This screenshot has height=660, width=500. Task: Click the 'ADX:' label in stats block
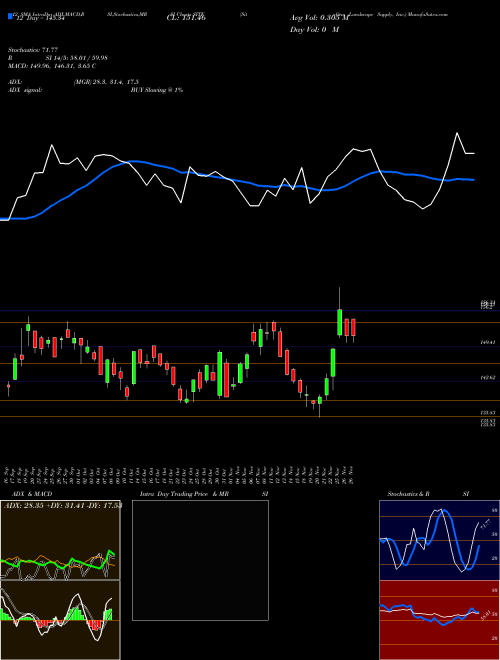click(15, 82)
